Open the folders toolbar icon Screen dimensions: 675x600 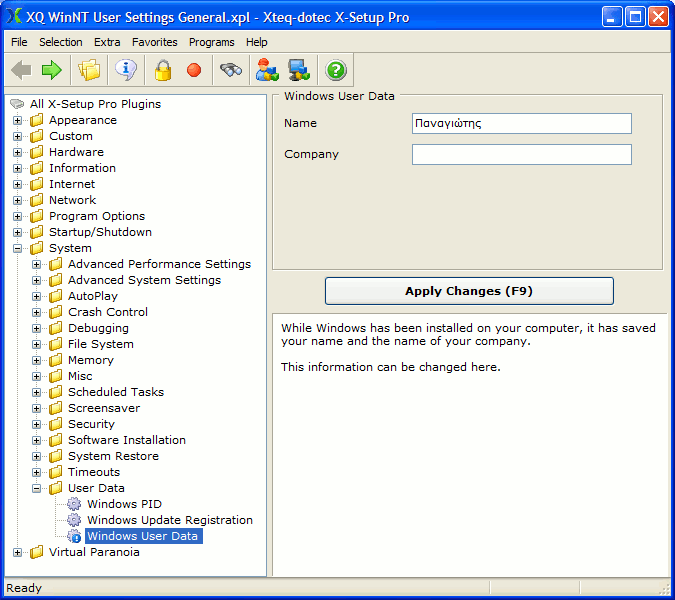[89, 70]
